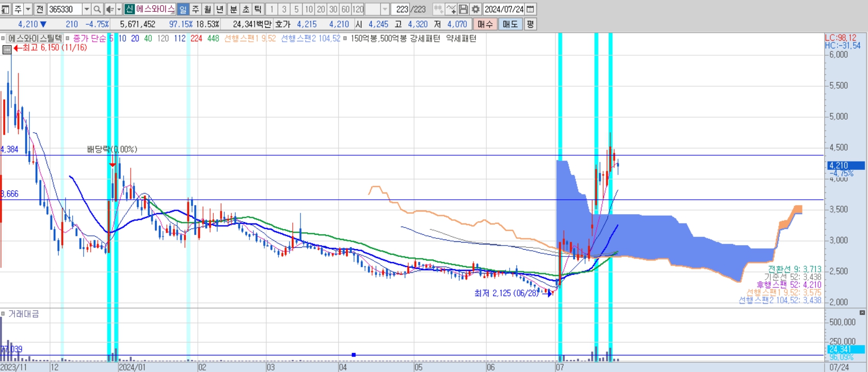Click 종가 단순 moving average label

click(89, 38)
